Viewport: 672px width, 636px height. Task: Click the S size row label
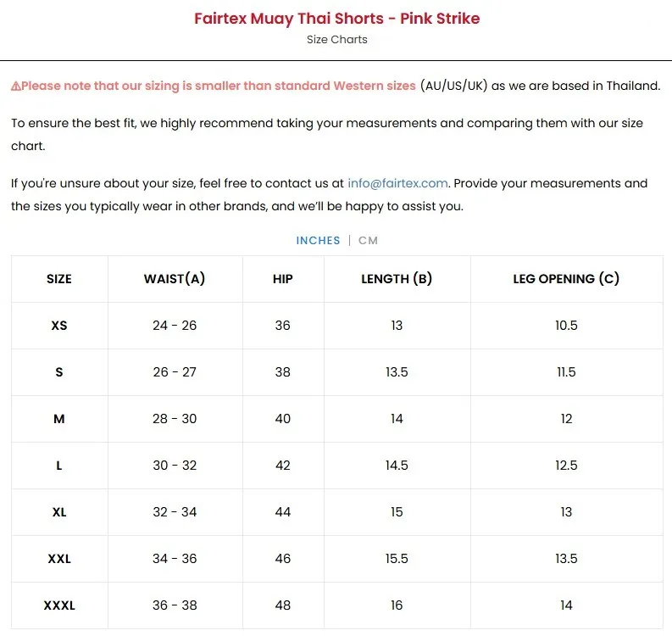click(59, 372)
